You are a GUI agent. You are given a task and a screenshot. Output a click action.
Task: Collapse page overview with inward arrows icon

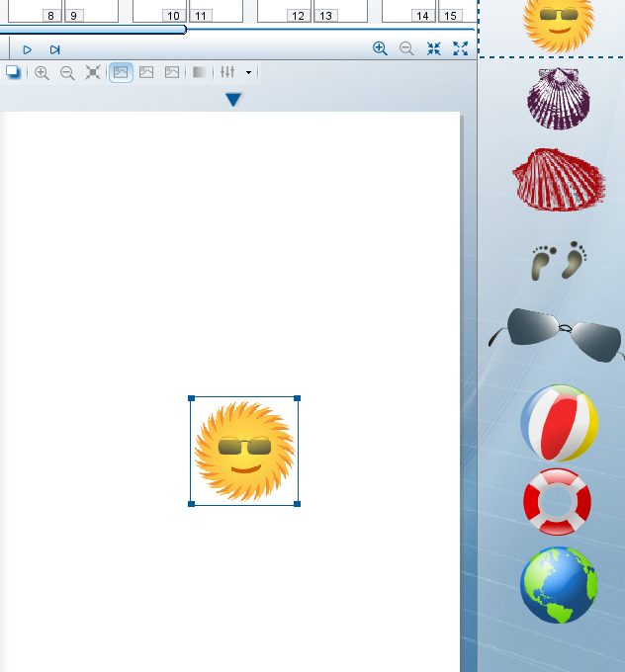[434, 48]
